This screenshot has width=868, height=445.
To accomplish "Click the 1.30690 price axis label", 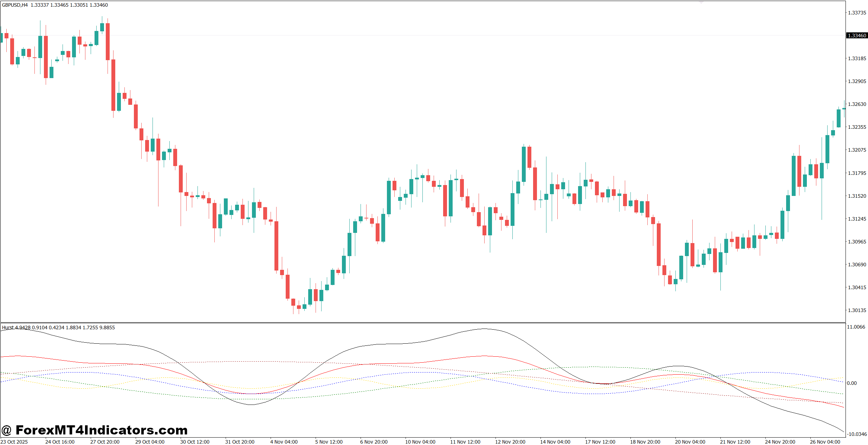I will coord(857,265).
